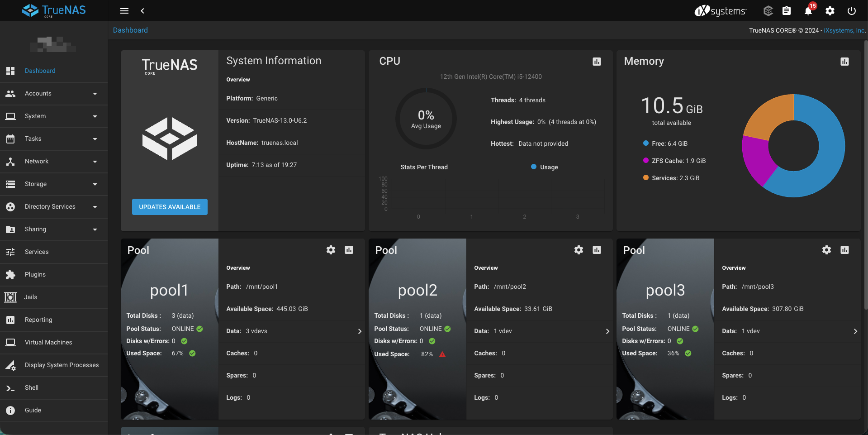Click the vertical page scrollbar
Viewport: 868px width, 435px height.
[866, 174]
